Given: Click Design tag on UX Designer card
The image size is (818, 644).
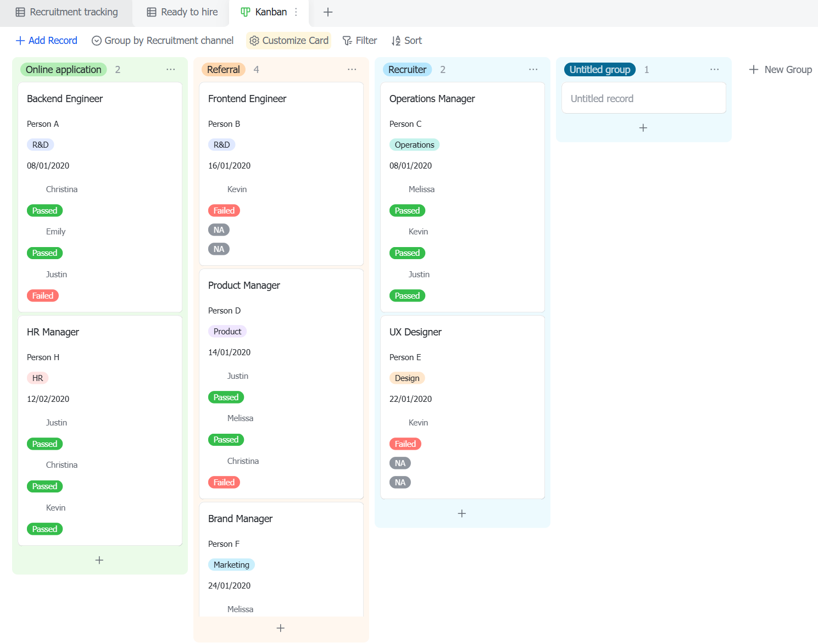Looking at the screenshot, I should pyautogui.click(x=407, y=378).
